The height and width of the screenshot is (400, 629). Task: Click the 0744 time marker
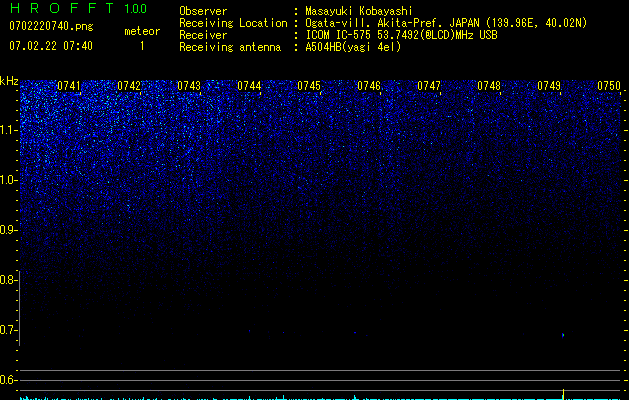coord(249,86)
